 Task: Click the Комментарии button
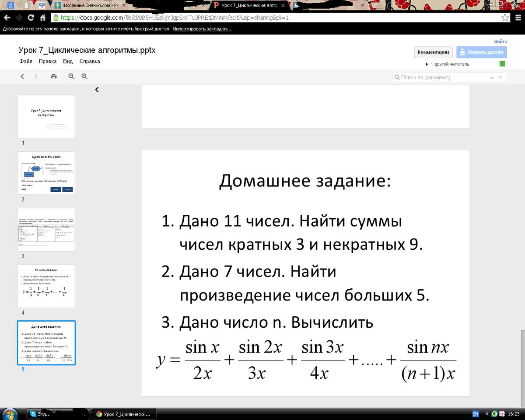433,52
